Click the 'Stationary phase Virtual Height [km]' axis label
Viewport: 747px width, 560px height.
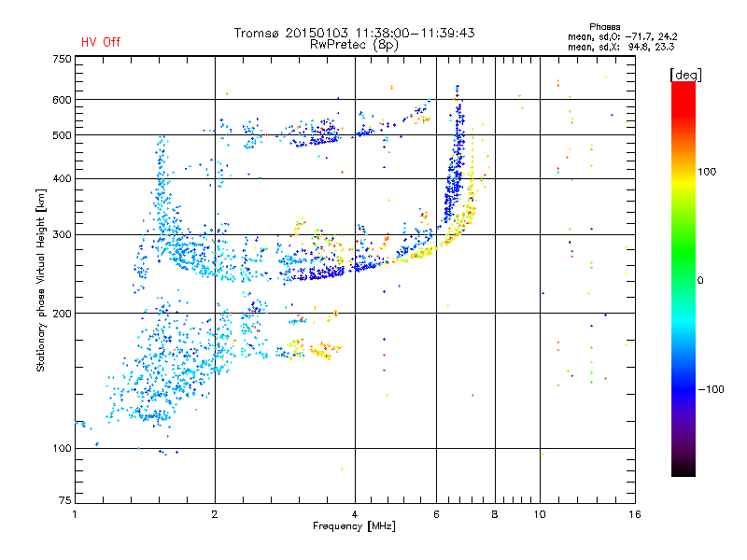(x=41, y=281)
